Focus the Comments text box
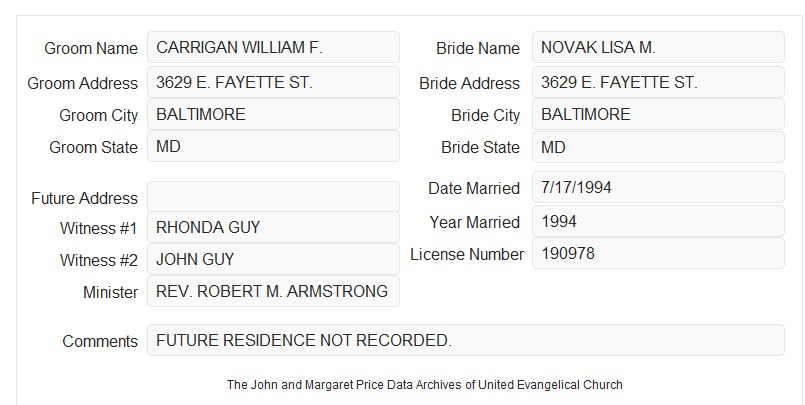The image size is (805, 405). click(x=466, y=340)
